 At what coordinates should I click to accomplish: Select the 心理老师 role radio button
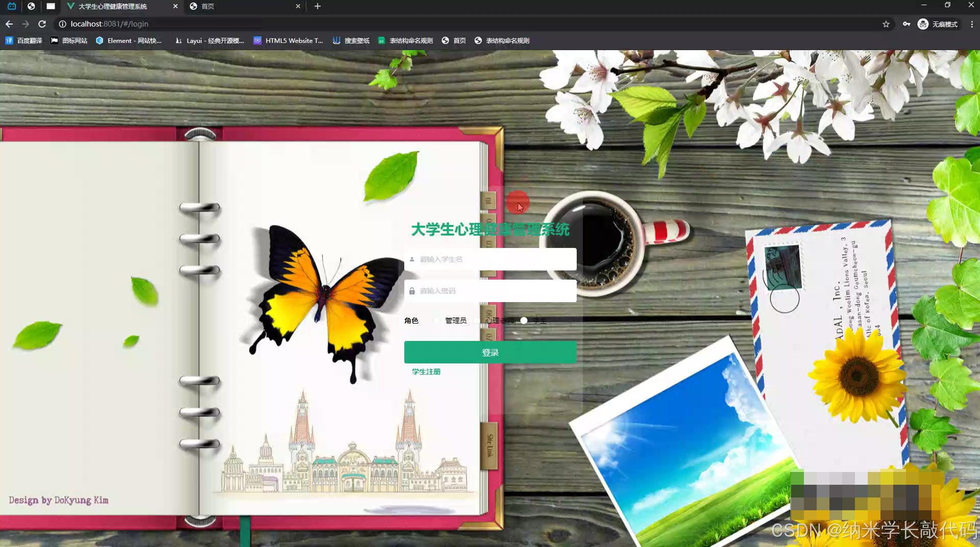pos(477,320)
